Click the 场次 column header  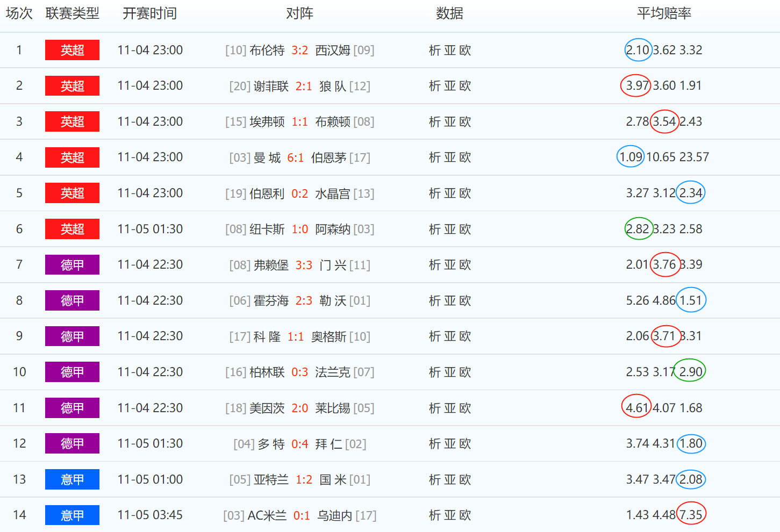(x=19, y=13)
